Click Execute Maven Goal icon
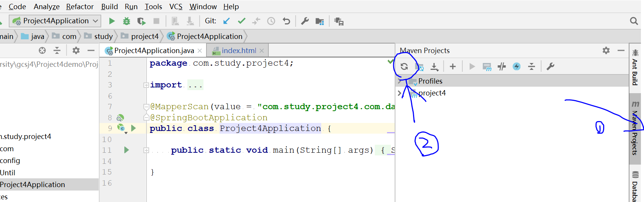The image size is (644, 202). pos(487,67)
